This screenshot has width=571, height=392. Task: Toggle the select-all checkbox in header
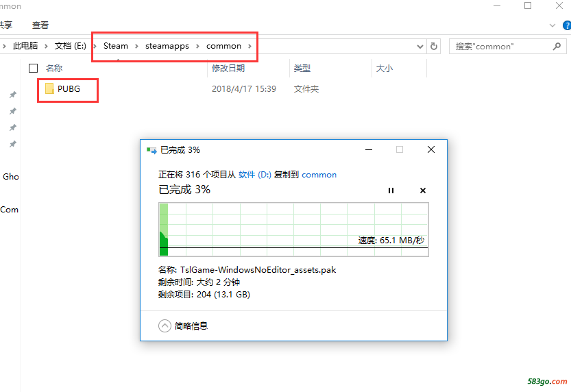(33, 68)
